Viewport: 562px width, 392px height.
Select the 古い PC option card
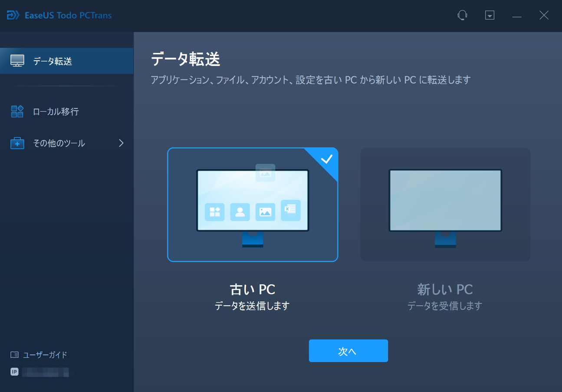click(x=253, y=204)
